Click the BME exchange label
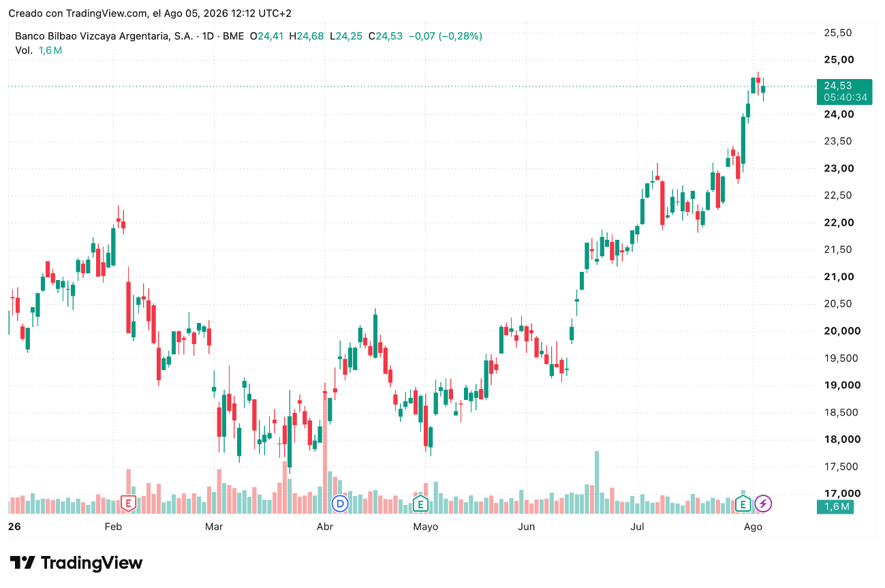This screenshot has height=588, width=885. tap(233, 36)
